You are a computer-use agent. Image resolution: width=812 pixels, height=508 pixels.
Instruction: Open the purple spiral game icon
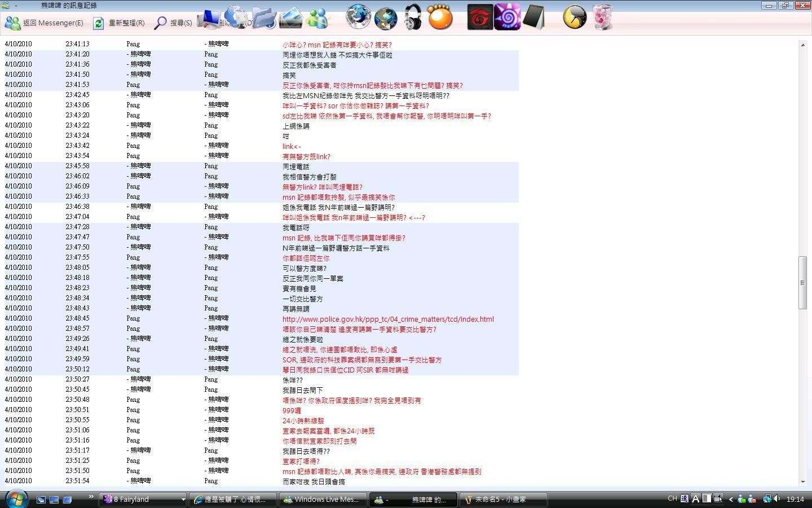[x=507, y=17]
